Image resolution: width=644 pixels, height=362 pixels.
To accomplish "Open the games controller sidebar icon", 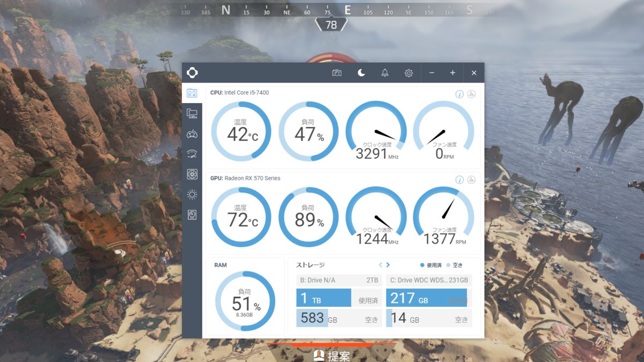I will coord(192,134).
